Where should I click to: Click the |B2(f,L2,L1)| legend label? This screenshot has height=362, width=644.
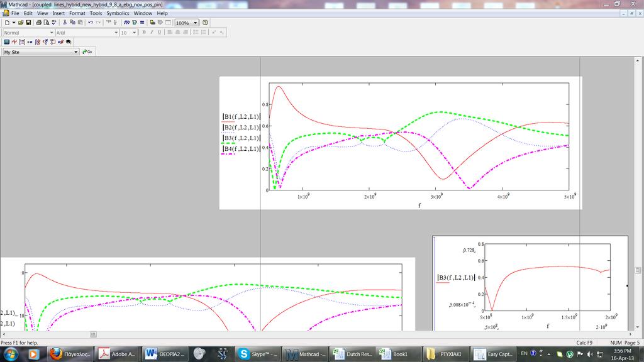(241, 127)
